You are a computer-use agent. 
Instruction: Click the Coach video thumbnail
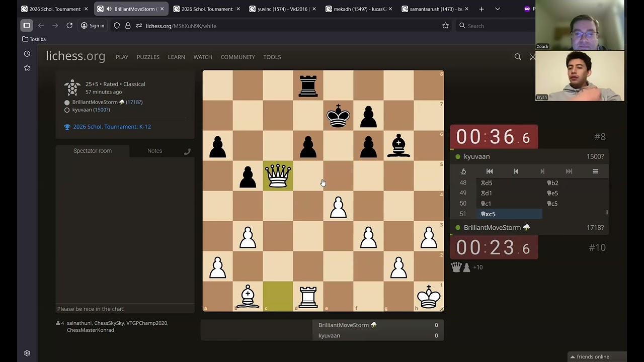click(x=580, y=25)
